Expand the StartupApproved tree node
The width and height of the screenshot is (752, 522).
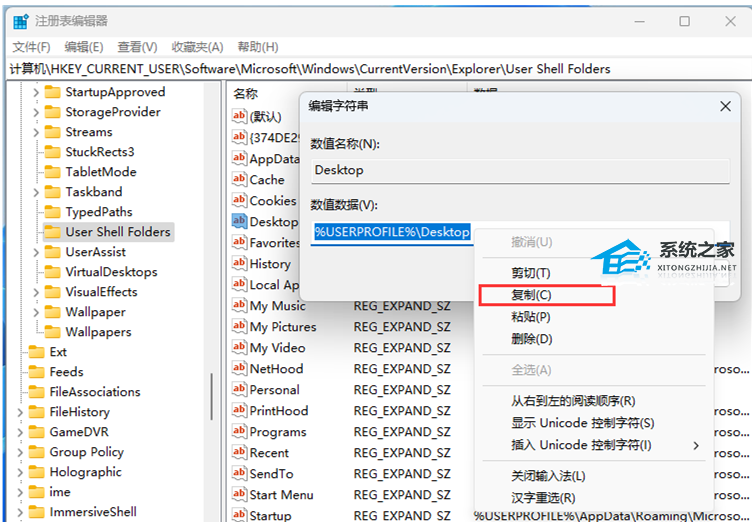(36, 92)
